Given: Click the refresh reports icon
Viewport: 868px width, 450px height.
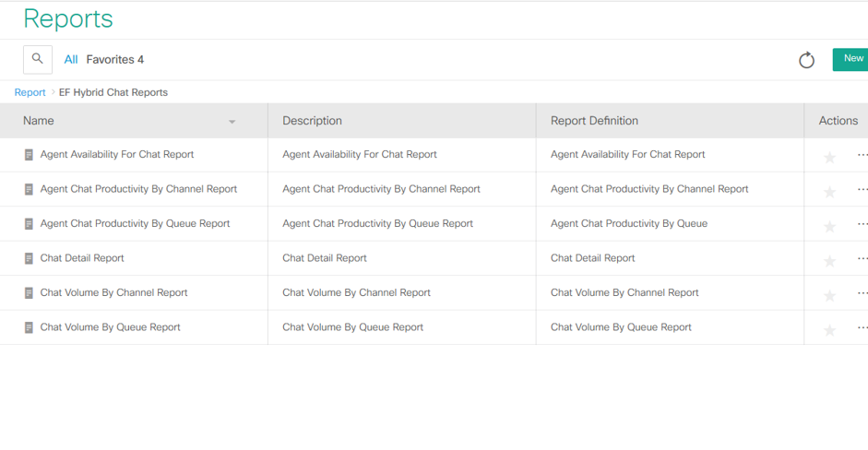Looking at the screenshot, I should pos(806,60).
